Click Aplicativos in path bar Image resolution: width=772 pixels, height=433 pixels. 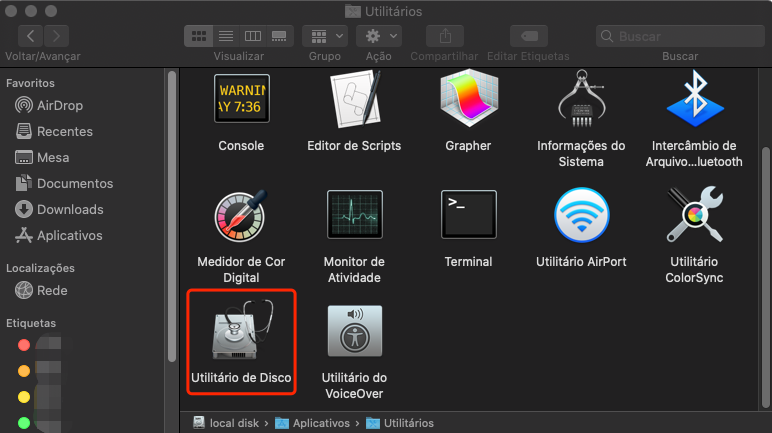click(x=312, y=423)
